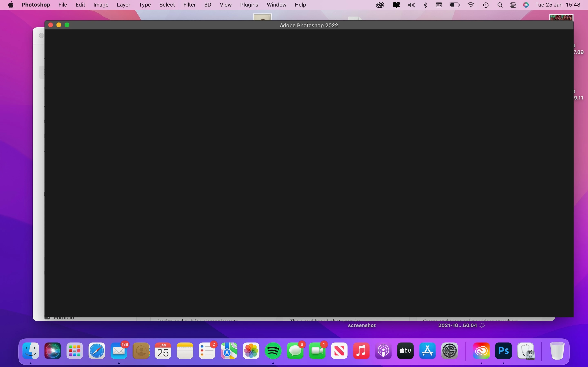Open Control Center in the menu bar

click(x=513, y=5)
